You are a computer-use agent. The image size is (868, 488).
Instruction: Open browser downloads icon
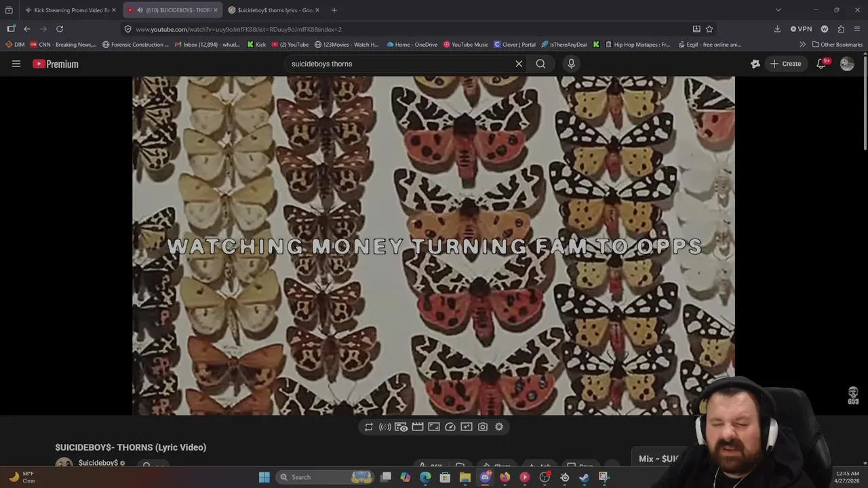tap(777, 29)
